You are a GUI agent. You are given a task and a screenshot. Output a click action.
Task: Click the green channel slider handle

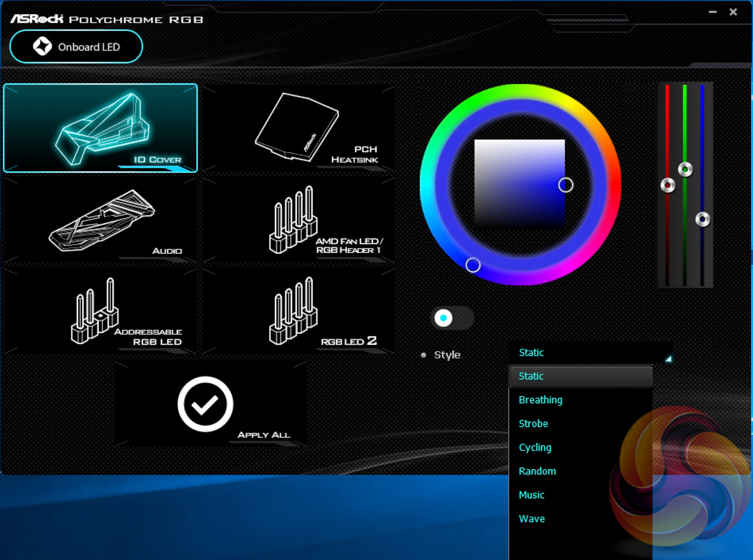685,170
